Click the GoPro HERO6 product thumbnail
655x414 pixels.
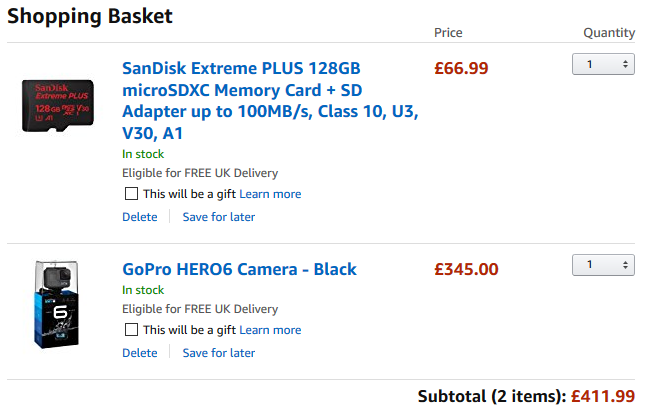coord(58,306)
